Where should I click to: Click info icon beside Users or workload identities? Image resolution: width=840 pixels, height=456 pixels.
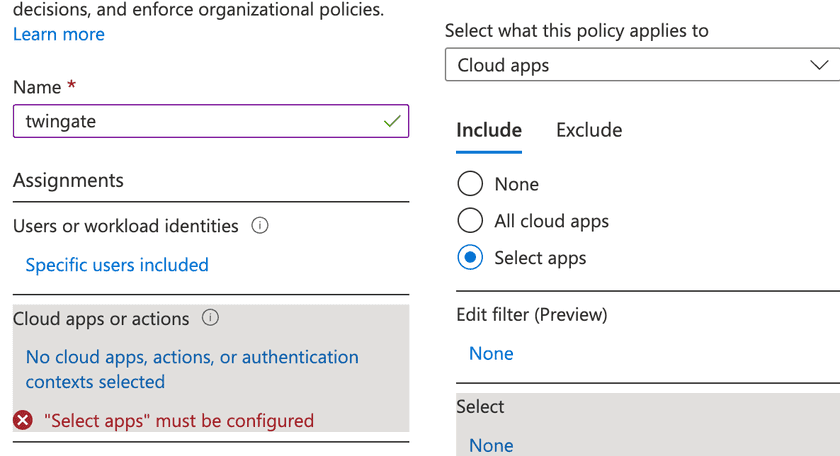pos(260,226)
